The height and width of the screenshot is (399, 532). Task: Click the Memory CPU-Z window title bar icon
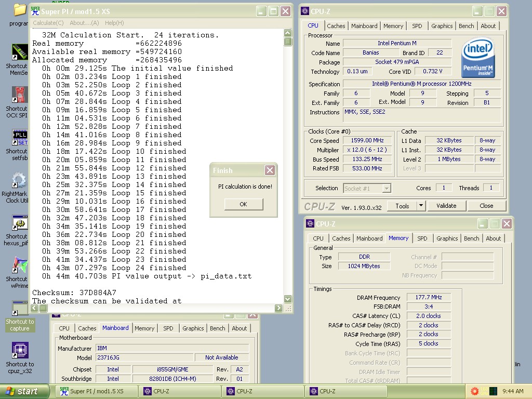click(310, 223)
